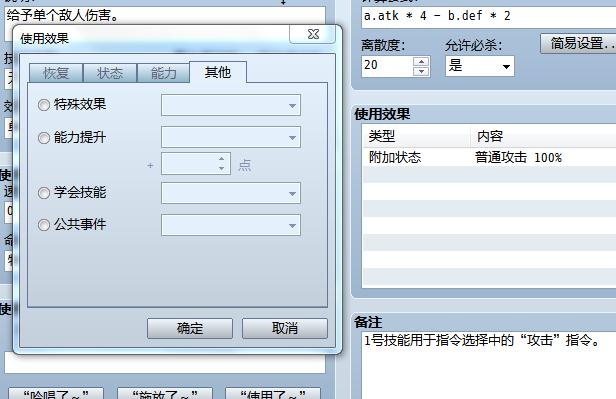Open 简易设置 quick settings button
The height and width of the screenshot is (399, 616).
[x=578, y=44]
